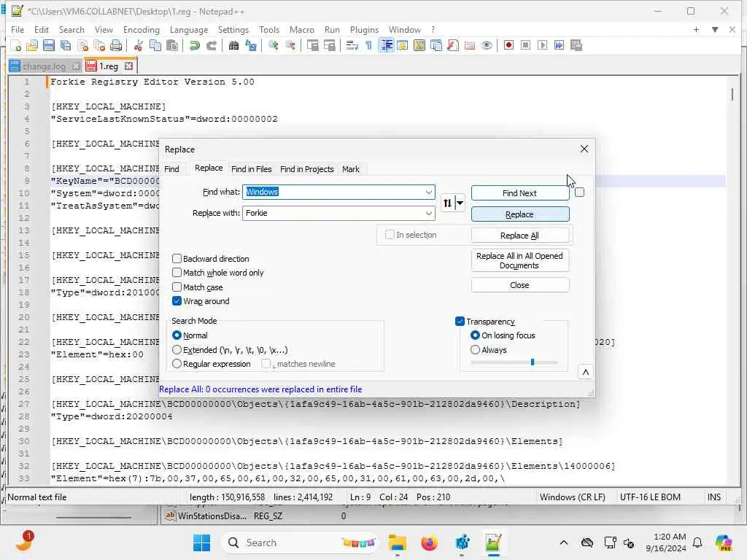Screen dimensions: 747x560
Task: Open the Encoding menu
Action: click(x=141, y=29)
